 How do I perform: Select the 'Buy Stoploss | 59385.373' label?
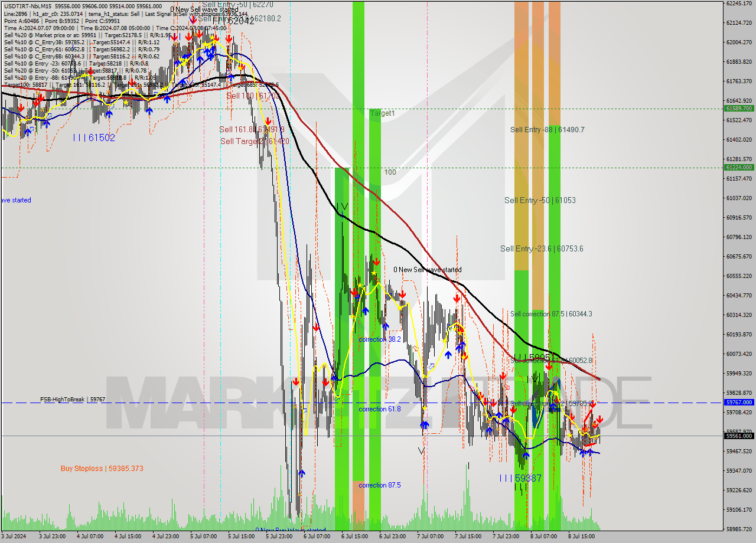[x=102, y=469]
